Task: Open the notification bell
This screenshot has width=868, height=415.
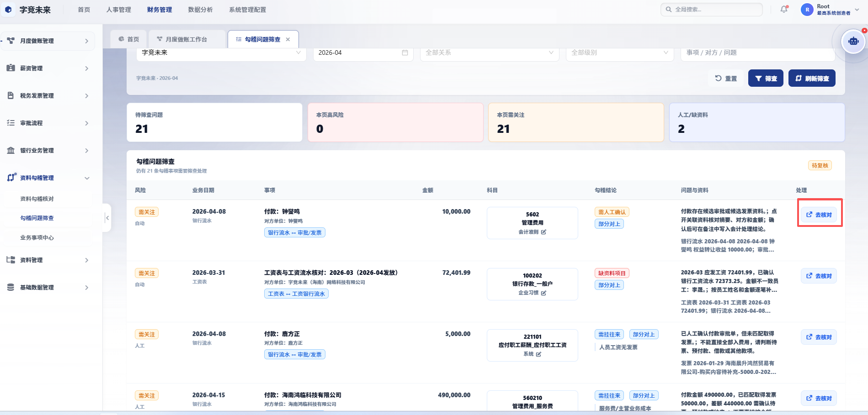Action: pos(784,9)
